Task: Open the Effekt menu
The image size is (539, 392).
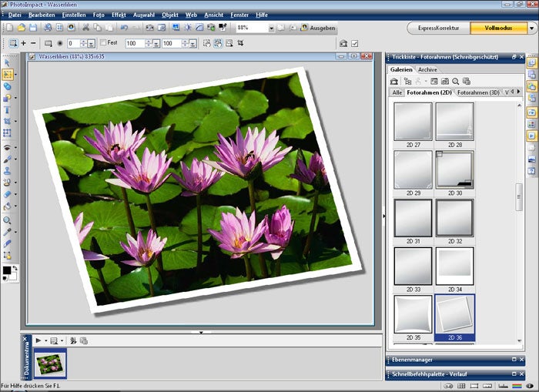Action: pos(119,15)
